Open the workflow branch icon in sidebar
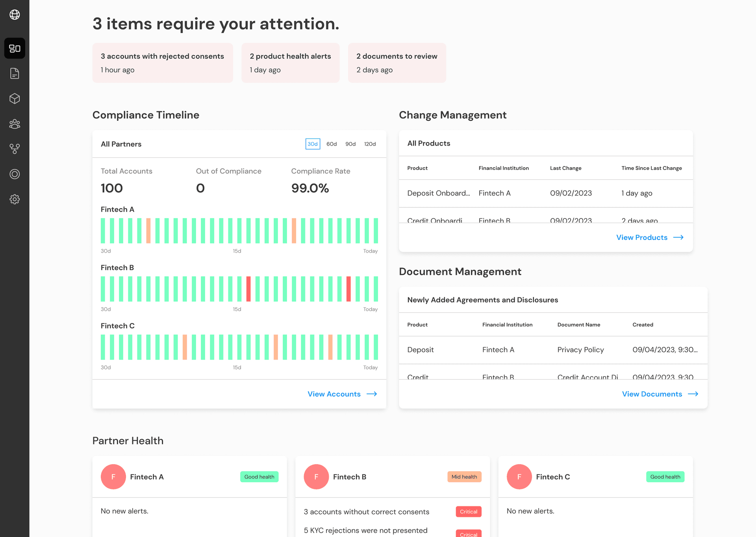This screenshot has width=756, height=537. (x=15, y=149)
